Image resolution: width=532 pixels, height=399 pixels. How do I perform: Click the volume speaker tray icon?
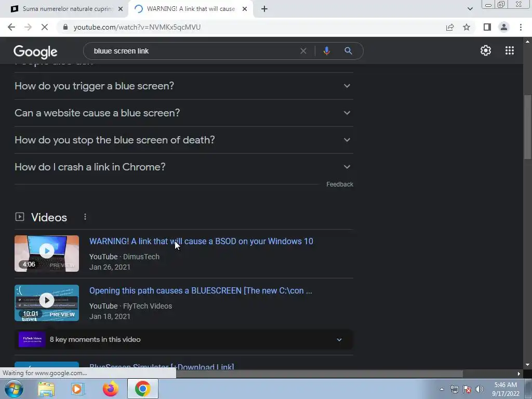(x=480, y=389)
